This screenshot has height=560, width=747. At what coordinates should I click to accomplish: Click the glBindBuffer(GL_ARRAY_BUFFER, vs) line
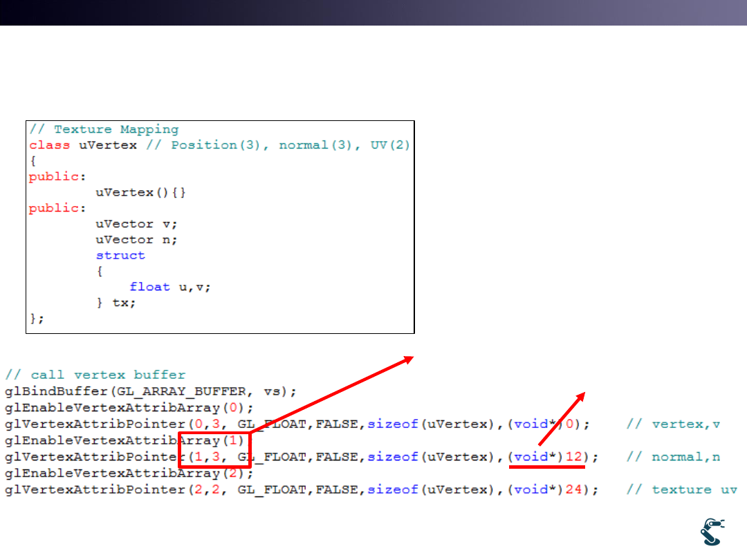click(151, 391)
